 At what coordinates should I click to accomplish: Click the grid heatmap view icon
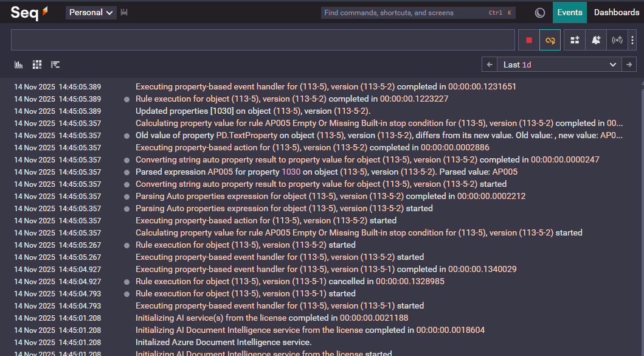point(37,65)
